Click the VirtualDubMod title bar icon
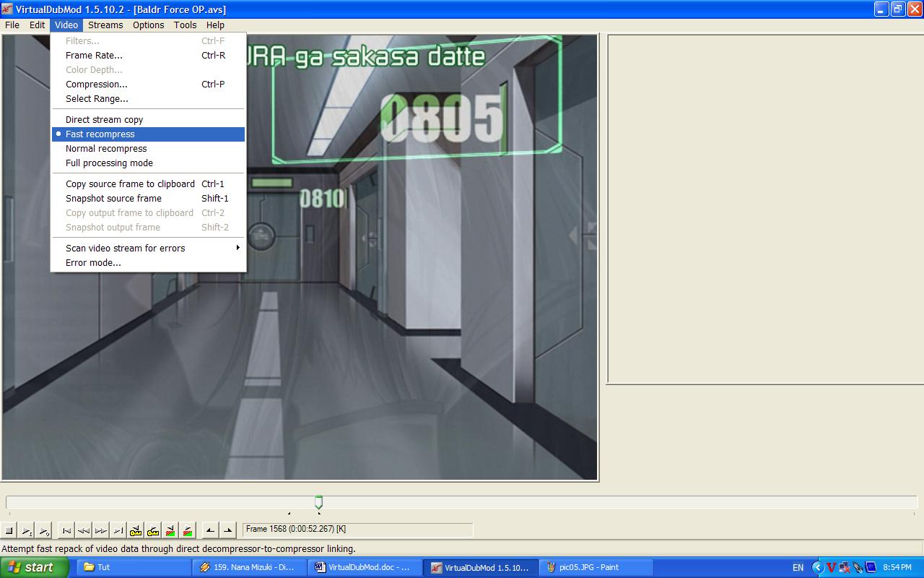The width and height of the screenshot is (924, 578). point(8,9)
